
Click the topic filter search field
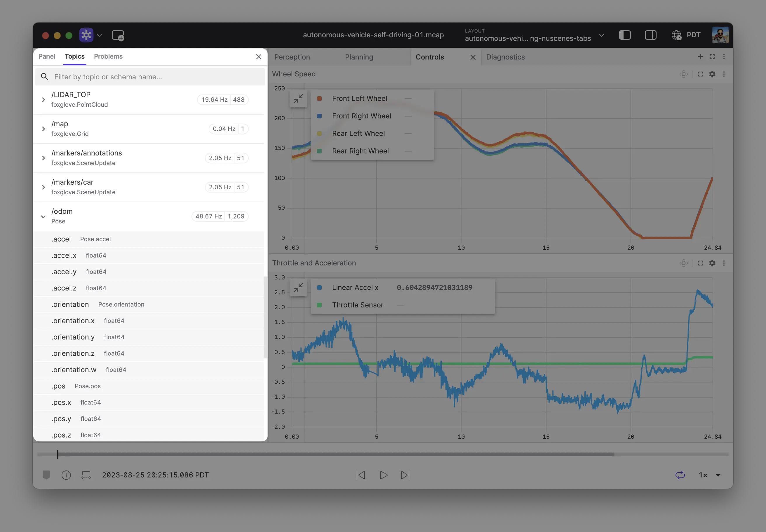point(150,77)
